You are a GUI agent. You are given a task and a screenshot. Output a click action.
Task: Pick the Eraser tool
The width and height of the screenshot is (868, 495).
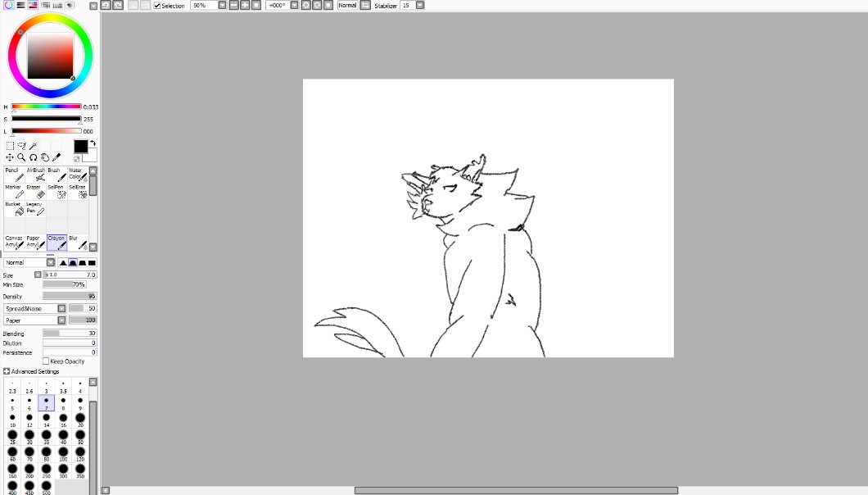click(35, 191)
